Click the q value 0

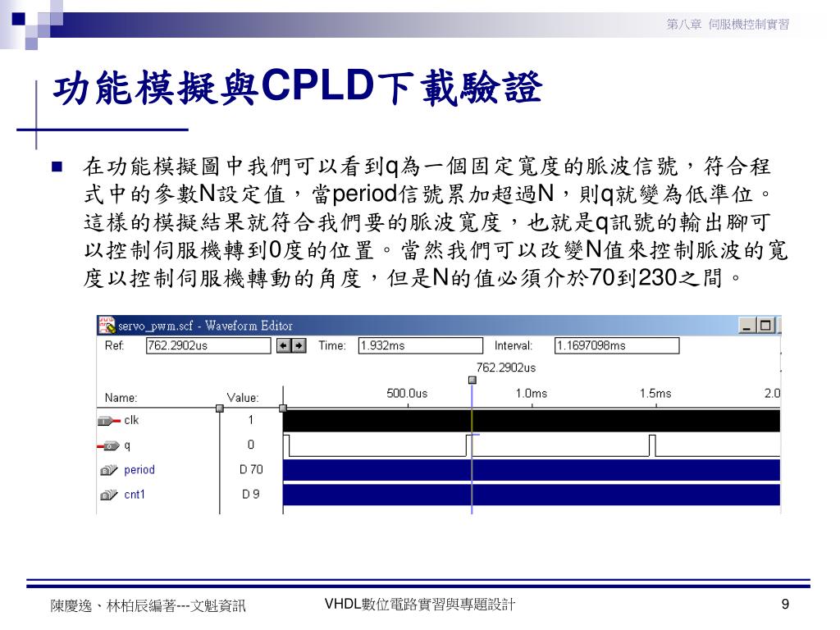[251, 445]
